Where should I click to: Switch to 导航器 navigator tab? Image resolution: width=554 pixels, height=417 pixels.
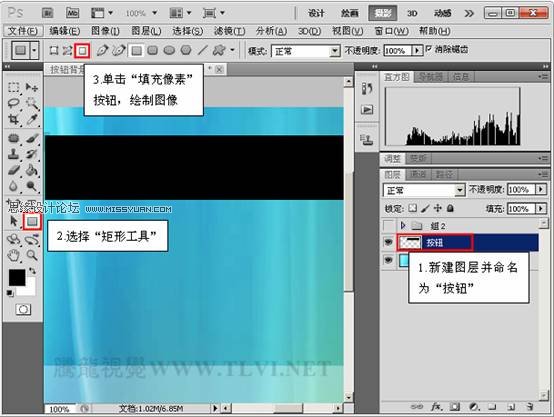tap(430, 77)
